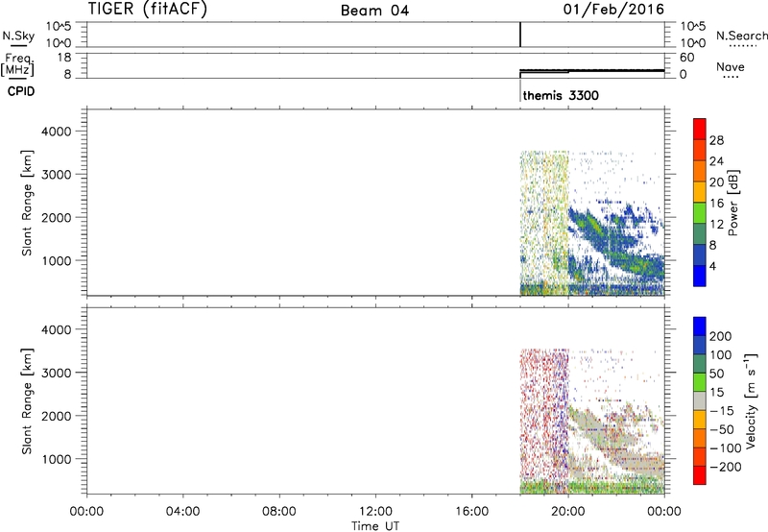Viewport: 768px width, 532px height.
Task: Click the '10^5' left tick of noise panel
Action: [x=59, y=26]
